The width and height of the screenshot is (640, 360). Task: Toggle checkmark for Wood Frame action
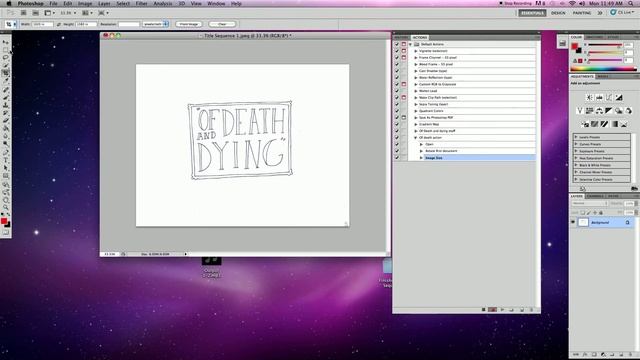tap(397, 64)
